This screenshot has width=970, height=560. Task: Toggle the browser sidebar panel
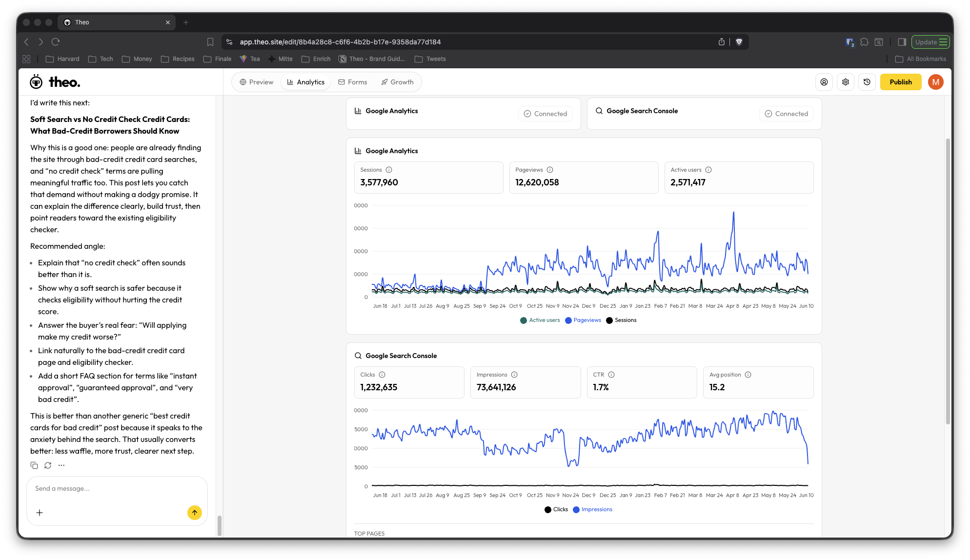(x=902, y=42)
